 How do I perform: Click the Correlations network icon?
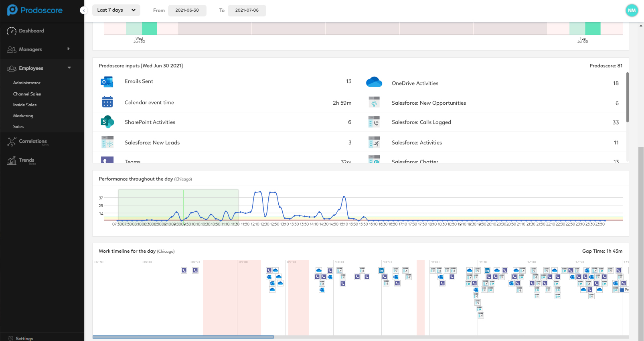coord(12,141)
